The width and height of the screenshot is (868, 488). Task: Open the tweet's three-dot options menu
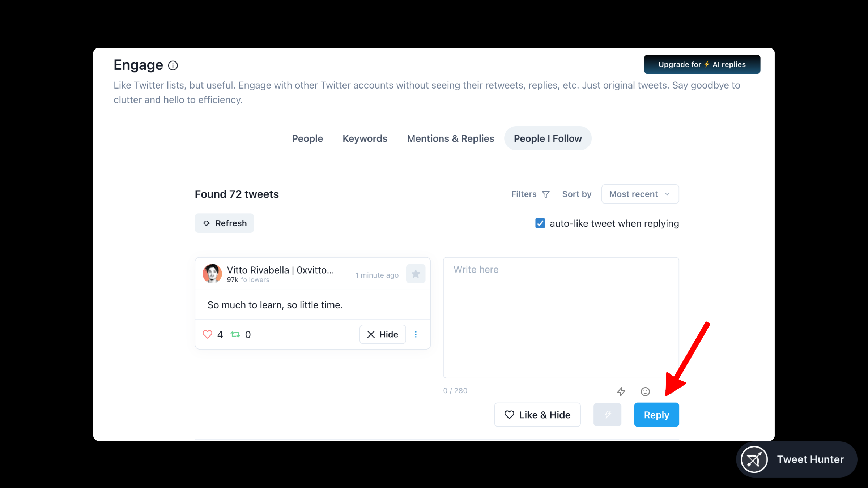pyautogui.click(x=416, y=334)
